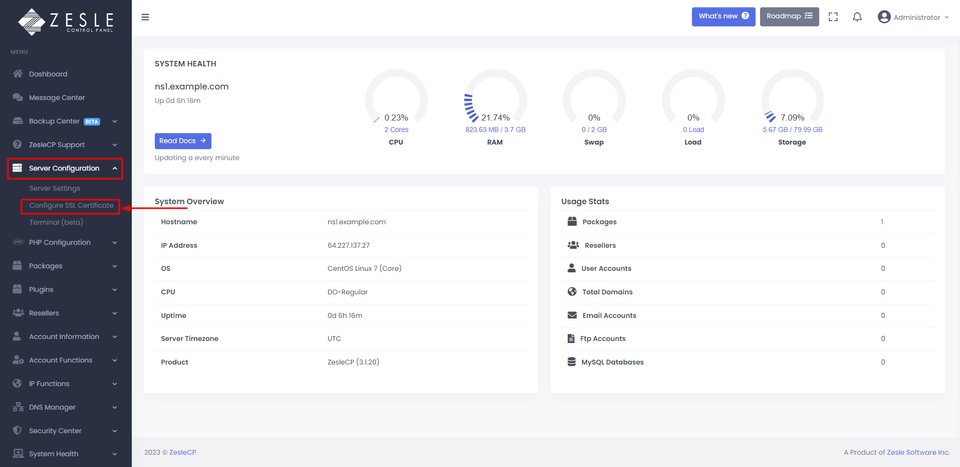Select Server Settings submenu item
Image resolution: width=960 pixels, height=467 pixels.
(54, 188)
